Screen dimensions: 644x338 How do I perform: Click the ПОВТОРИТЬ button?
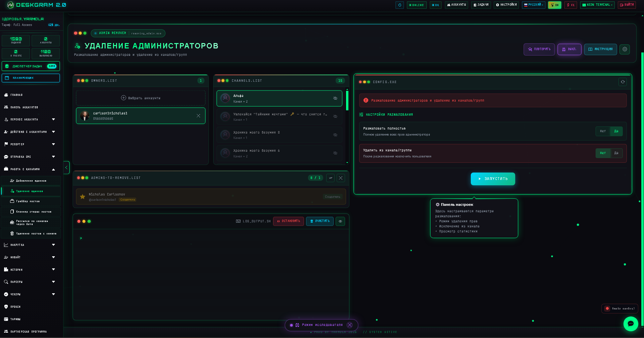click(x=539, y=49)
